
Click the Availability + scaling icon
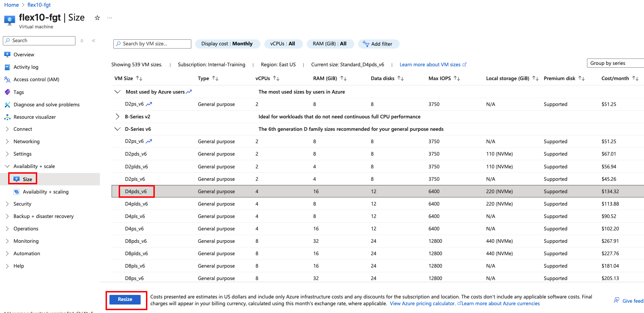tap(17, 192)
